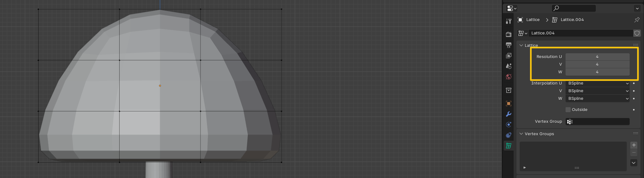
Task: Open the properties options dropdown arrow
Action: 637,8
